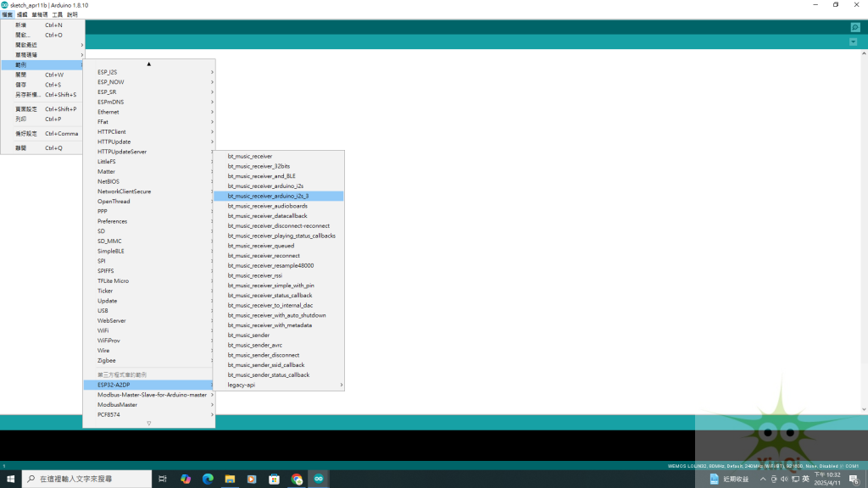Screen dimensions: 868x488
Task: Launch Copilot from the taskbar
Action: [x=186, y=479]
